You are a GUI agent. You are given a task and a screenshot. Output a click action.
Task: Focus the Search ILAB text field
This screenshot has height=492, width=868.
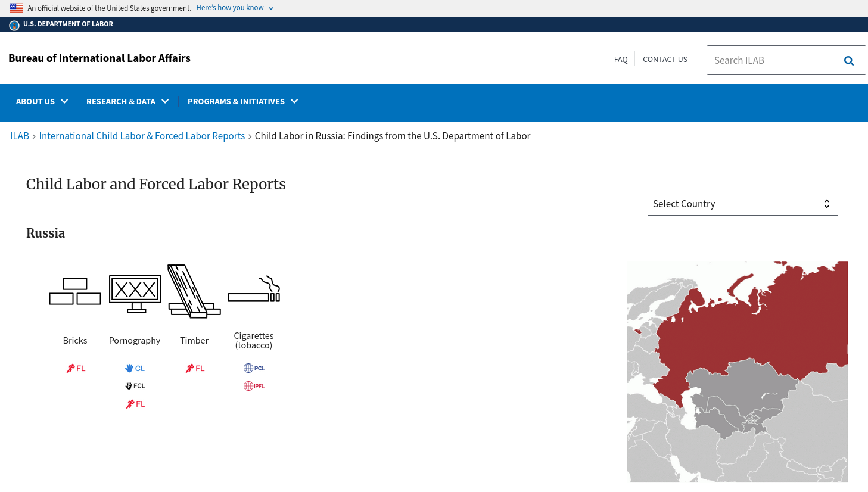click(771, 61)
